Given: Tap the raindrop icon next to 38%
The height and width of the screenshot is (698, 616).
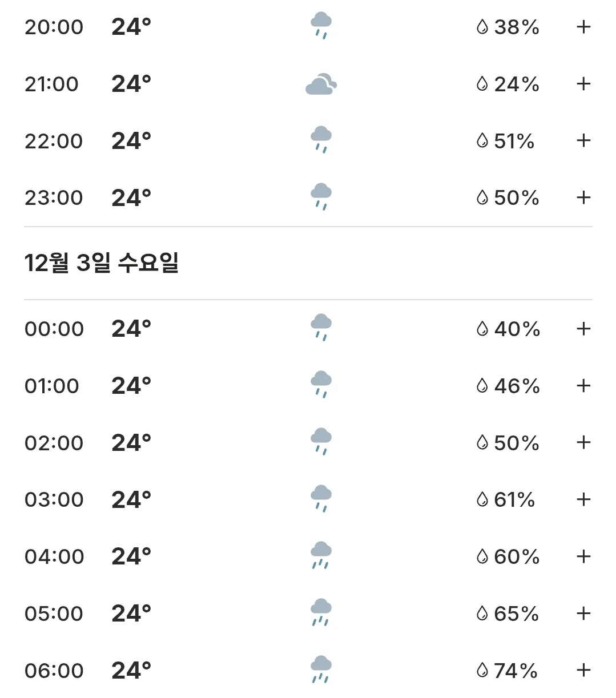Looking at the screenshot, I should [x=482, y=27].
